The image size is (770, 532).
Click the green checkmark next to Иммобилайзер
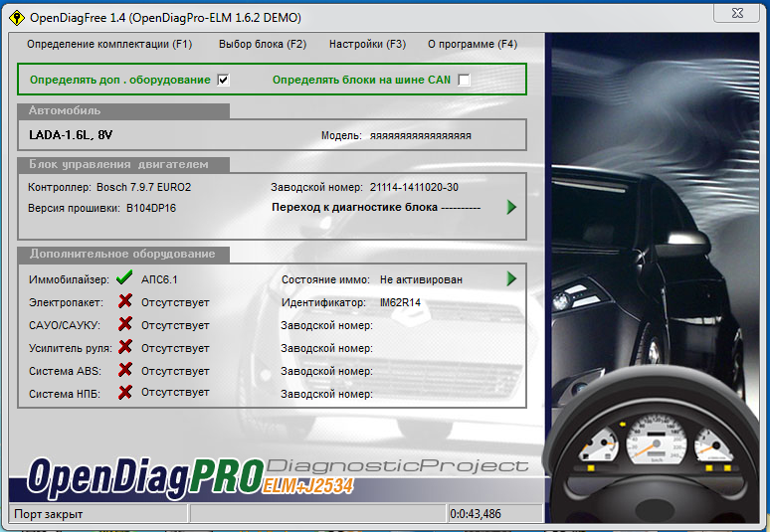pos(124,277)
